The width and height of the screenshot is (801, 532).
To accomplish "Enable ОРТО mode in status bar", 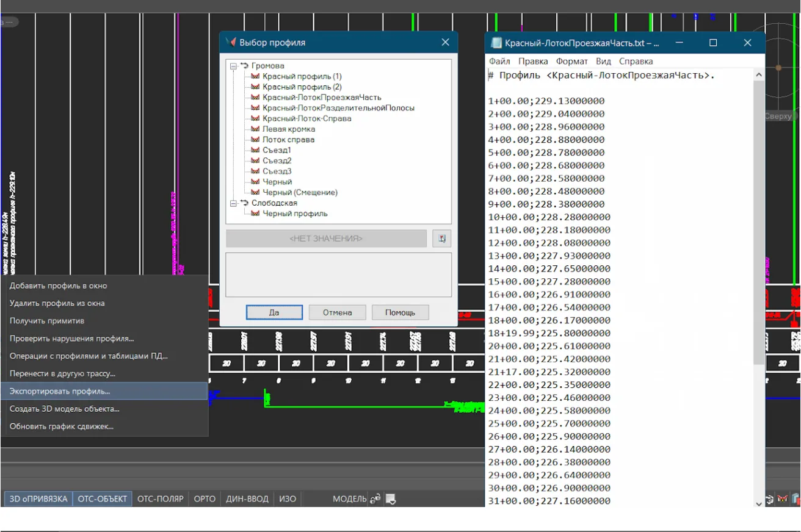I will pyautogui.click(x=205, y=499).
